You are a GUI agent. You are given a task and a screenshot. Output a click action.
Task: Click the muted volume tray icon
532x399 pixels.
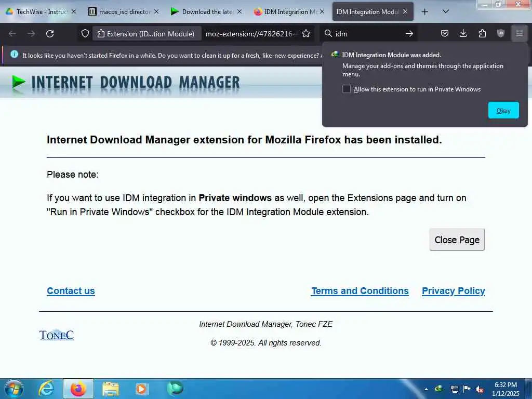click(x=480, y=389)
